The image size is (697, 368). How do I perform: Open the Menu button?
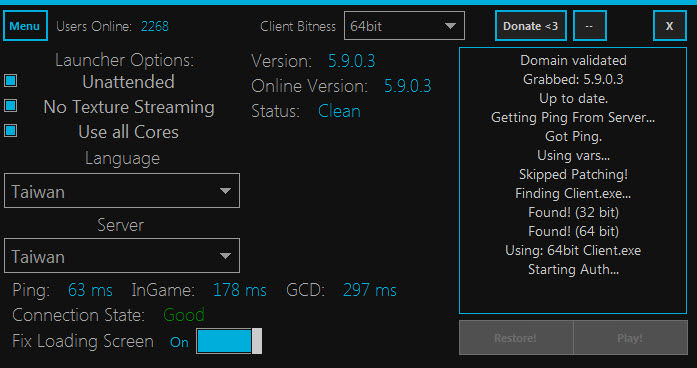(25, 26)
